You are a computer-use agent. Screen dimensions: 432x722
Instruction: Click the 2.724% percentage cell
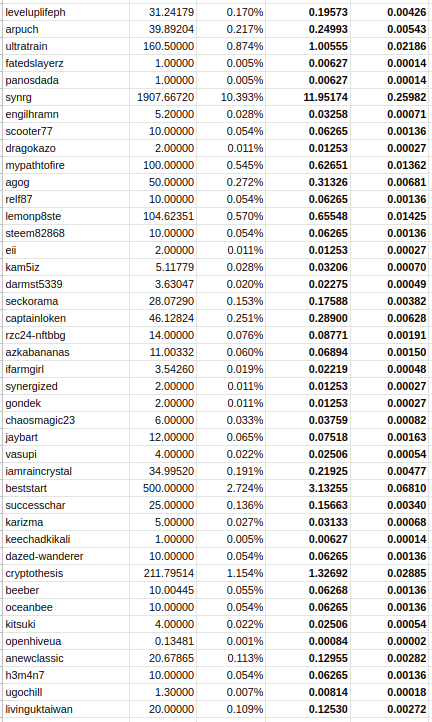231,488
